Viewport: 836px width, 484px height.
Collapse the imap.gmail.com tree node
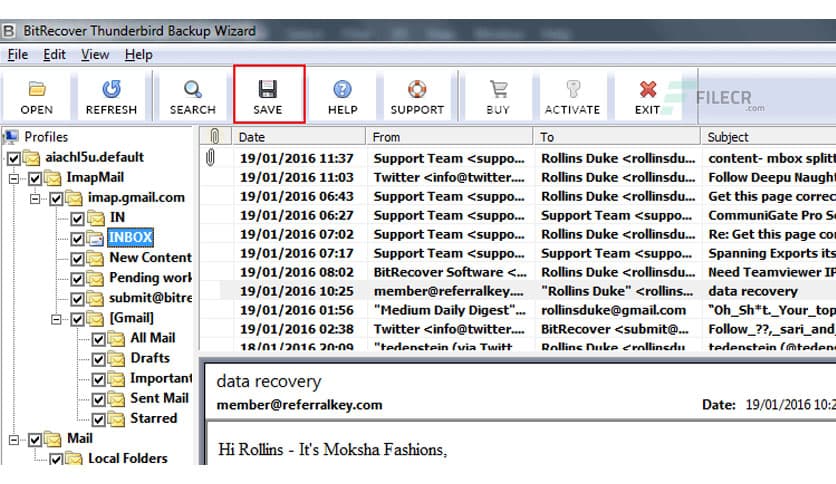35,199
